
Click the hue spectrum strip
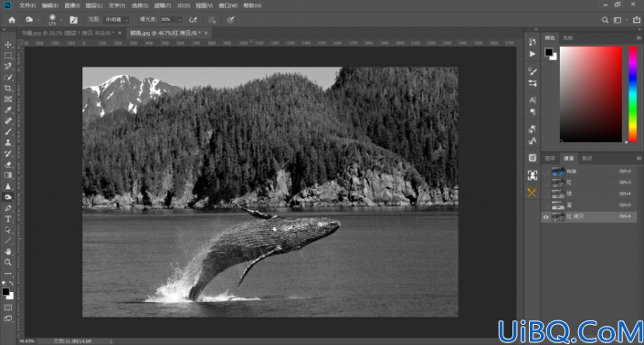click(633, 94)
